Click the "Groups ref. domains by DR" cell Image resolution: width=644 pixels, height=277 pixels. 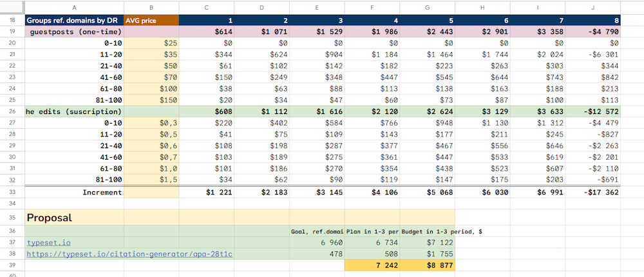pos(73,21)
